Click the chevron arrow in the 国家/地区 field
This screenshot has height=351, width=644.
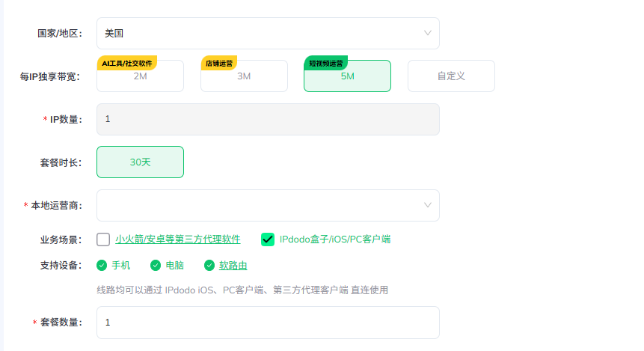click(428, 33)
